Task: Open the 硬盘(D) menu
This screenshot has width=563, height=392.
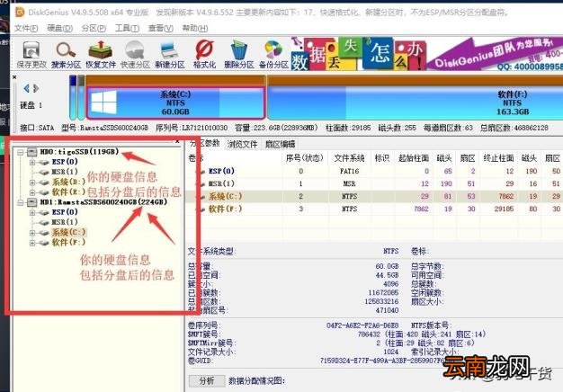Action: point(60,28)
